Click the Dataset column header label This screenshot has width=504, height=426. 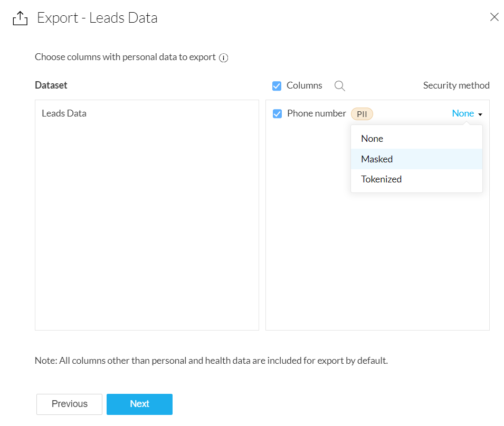[51, 85]
